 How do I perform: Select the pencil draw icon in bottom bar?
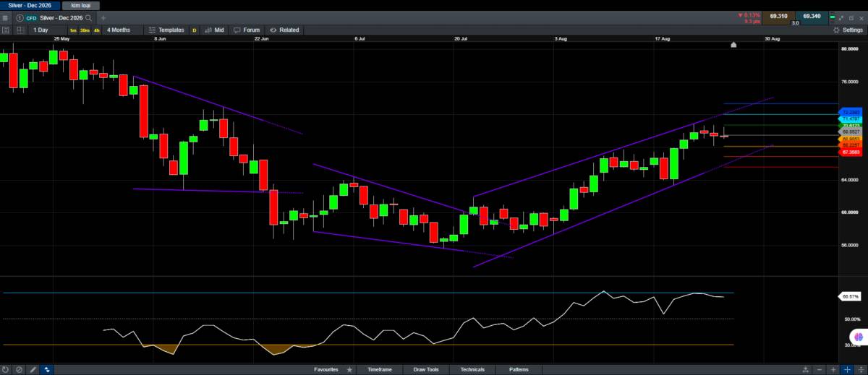tap(33, 369)
